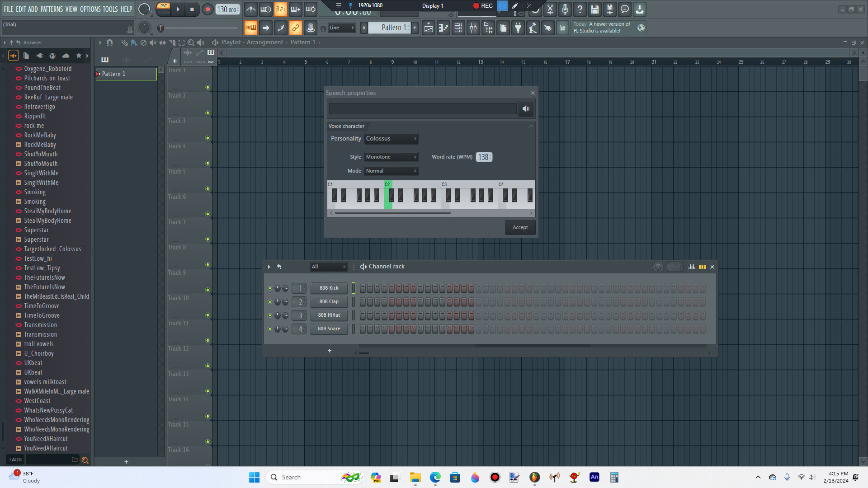Open the channel rack's All filter dropdown
This screenshot has height=488, width=868.
point(329,267)
